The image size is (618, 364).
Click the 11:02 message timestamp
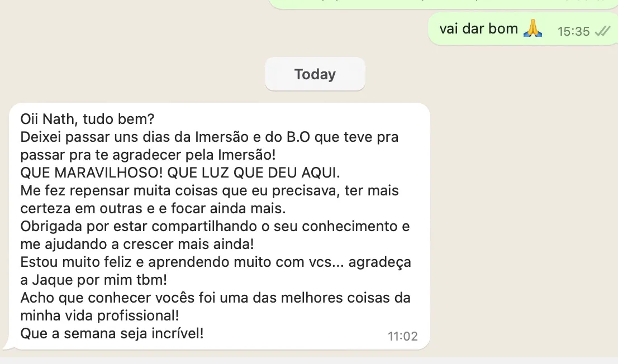[402, 336]
